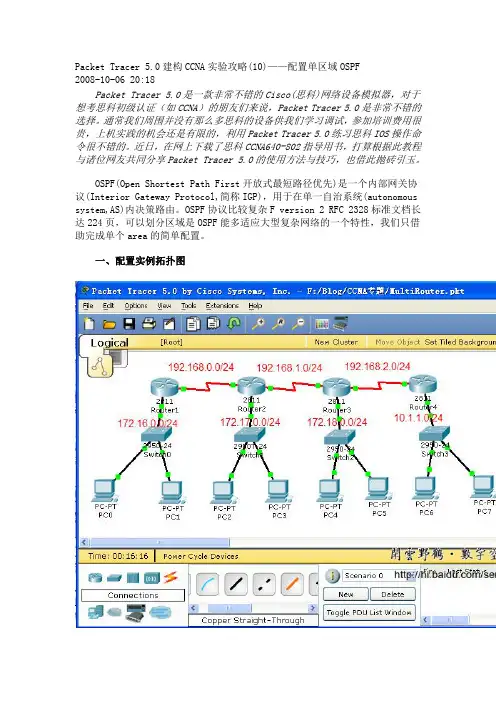Choose the orange Fiber cable
Image resolution: width=496 pixels, height=702 pixels.
292,584
